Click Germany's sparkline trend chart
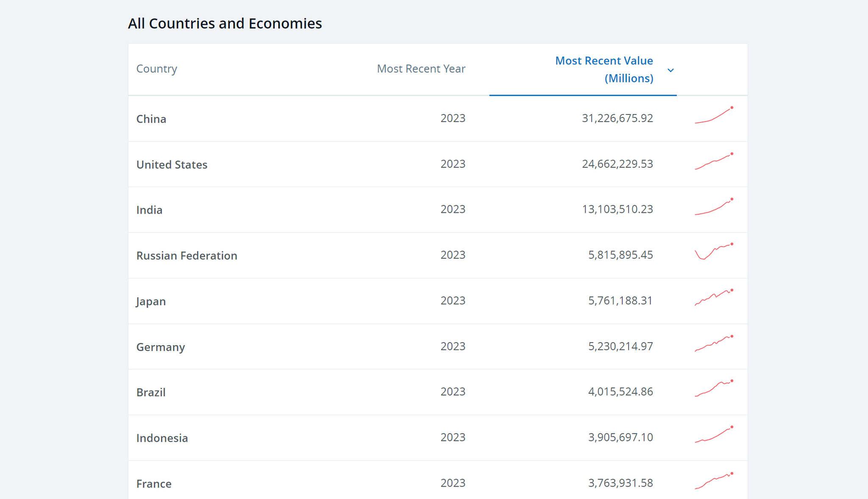The image size is (868, 499). [x=714, y=344]
